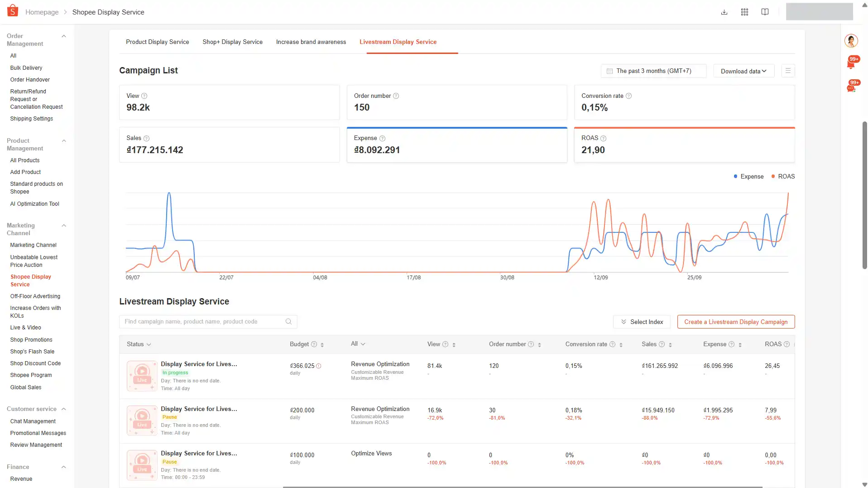
Task: Click the Shopee logo icon
Action: click(13, 10)
